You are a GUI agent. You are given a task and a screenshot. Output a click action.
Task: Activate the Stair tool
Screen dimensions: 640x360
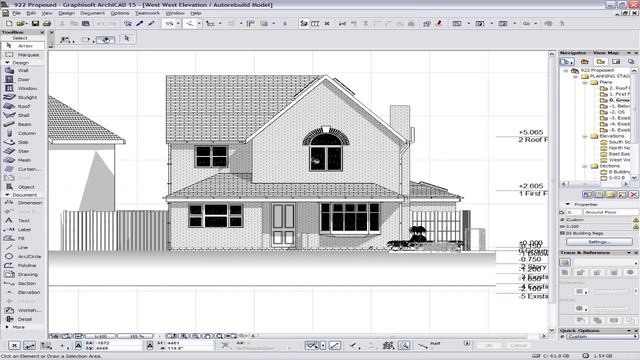point(22,151)
